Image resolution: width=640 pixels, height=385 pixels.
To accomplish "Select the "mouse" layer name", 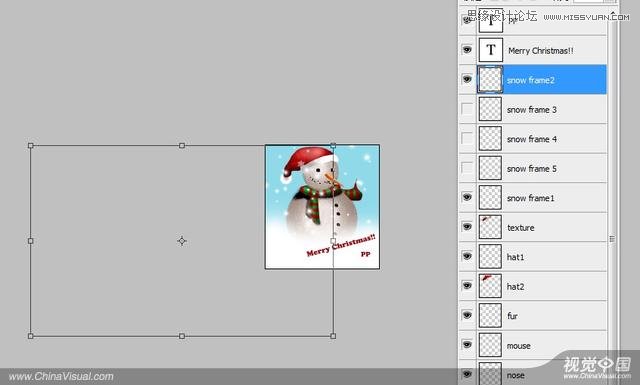I will pyautogui.click(x=518, y=345).
